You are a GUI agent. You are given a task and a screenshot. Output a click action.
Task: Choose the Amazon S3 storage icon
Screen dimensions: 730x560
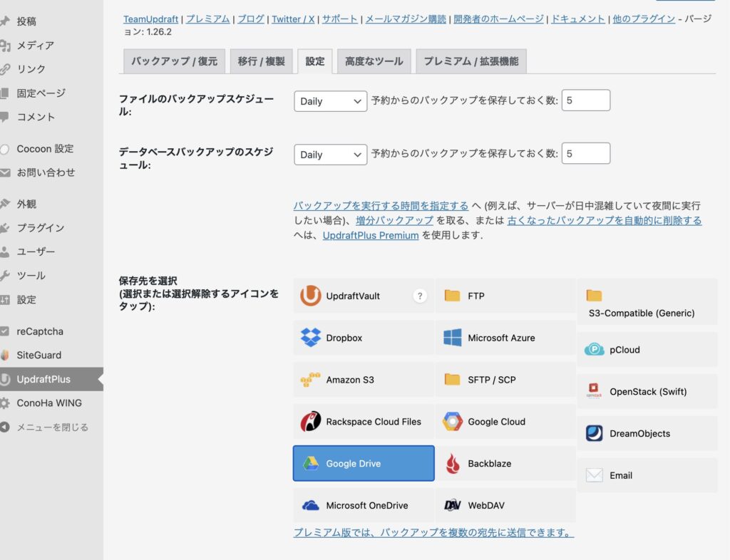coord(311,380)
